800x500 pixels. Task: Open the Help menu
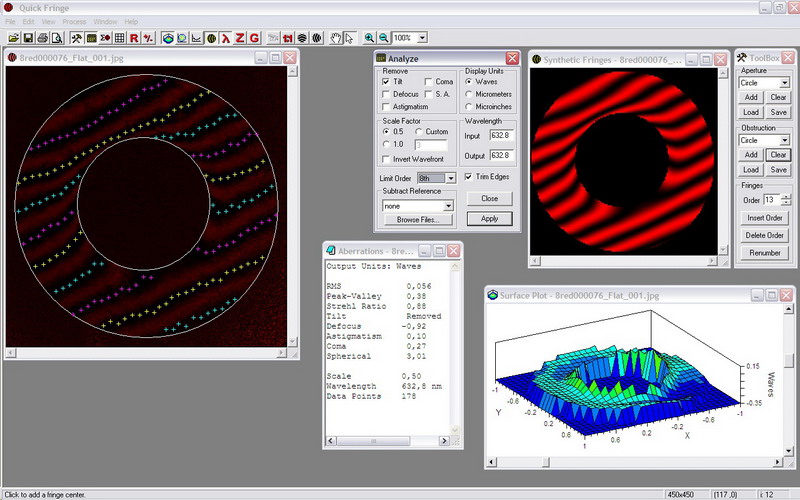[x=131, y=22]
